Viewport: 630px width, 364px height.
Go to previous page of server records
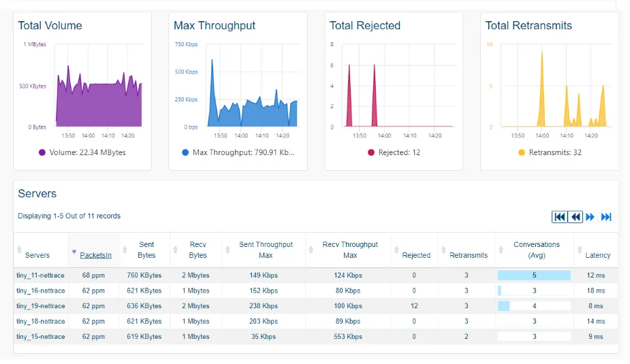(576, 216)
